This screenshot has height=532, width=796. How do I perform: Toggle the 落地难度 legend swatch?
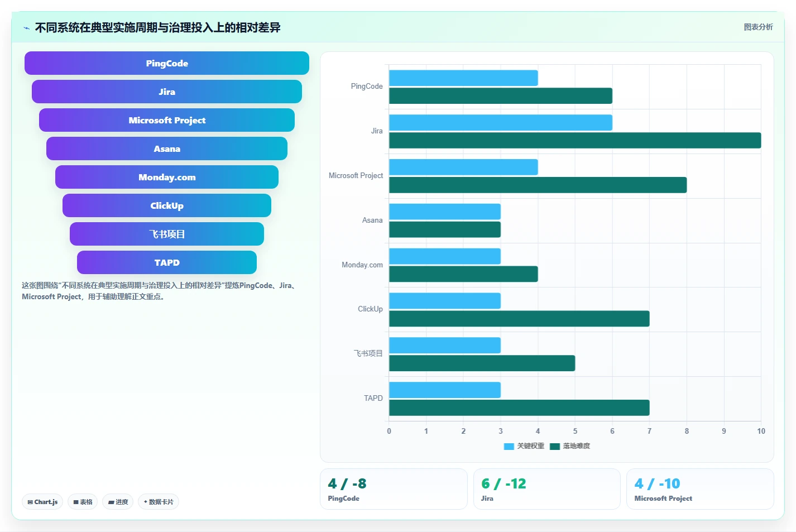click(555, 446)
